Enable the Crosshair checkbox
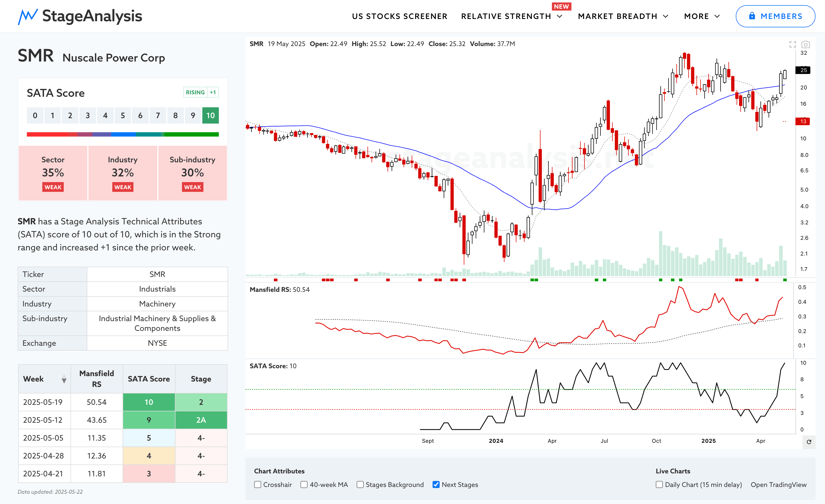Image resolution: width=825 pixels, height=504 pixels. [257, 484]
